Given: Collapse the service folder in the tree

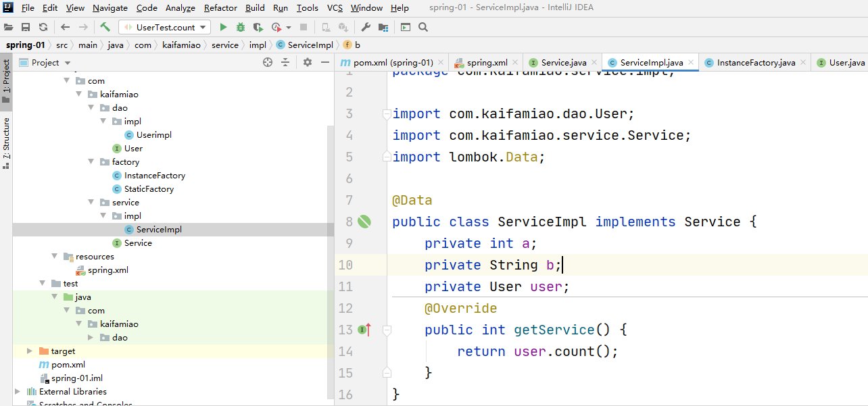Looking at the screenshot, I should click(91, 203).
